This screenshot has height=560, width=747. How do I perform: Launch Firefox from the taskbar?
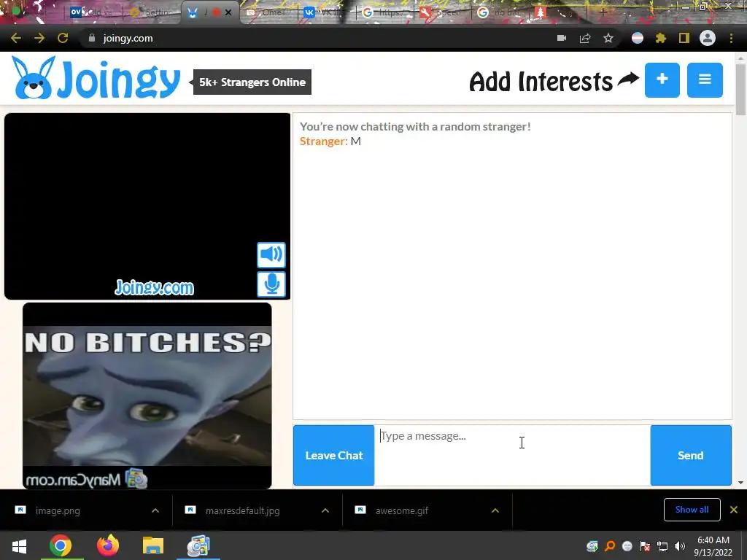(108, 545)
